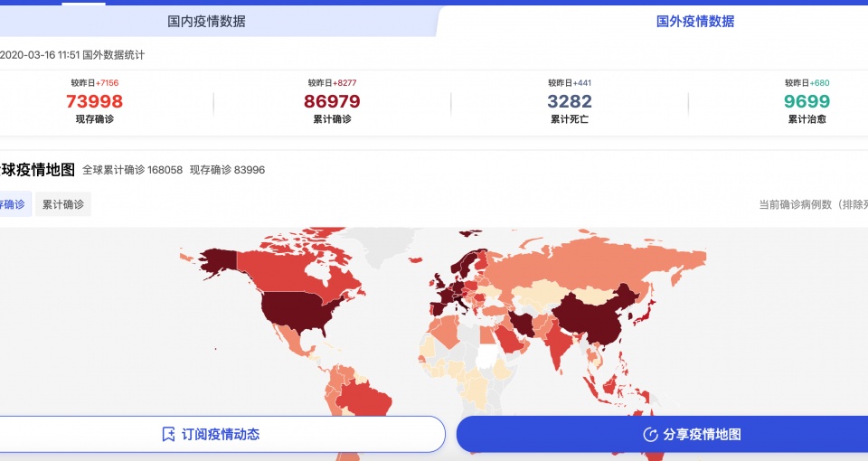
Task: Click the 累计死亡 3282 statistic
Action: pos(569,101)
